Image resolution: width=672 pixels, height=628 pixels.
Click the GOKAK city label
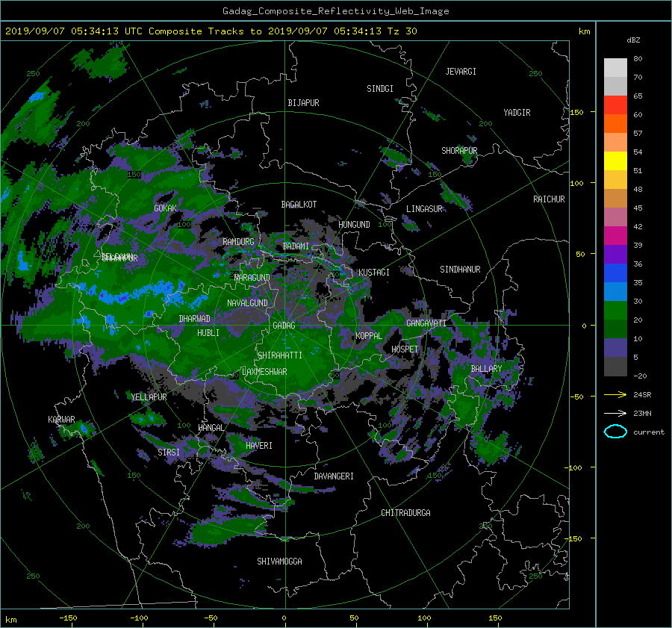point(166,208)
